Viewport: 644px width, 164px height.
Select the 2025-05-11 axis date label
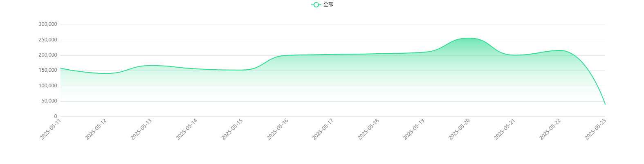[x=50, y=129]
